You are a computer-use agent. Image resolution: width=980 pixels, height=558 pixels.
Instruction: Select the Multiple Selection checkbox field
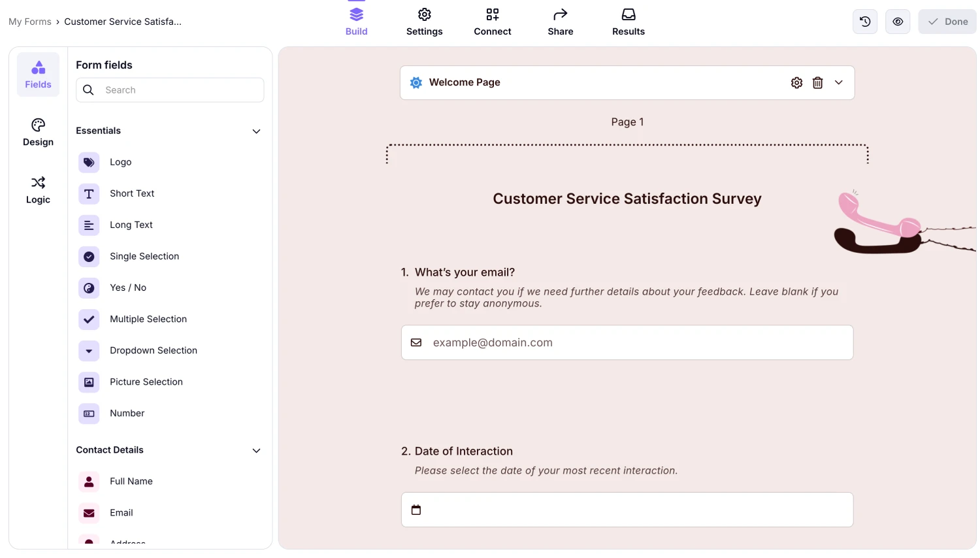[x=148, y=319]
